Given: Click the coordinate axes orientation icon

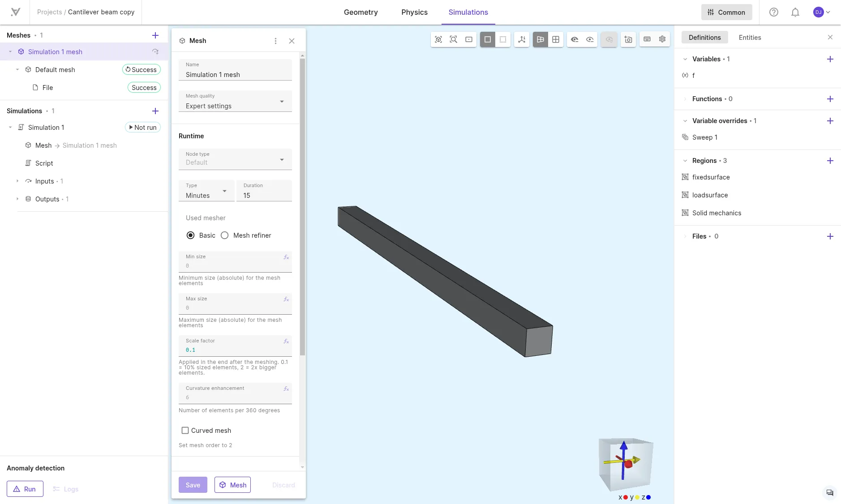Looking at the screenshot, I should [522, 39].
